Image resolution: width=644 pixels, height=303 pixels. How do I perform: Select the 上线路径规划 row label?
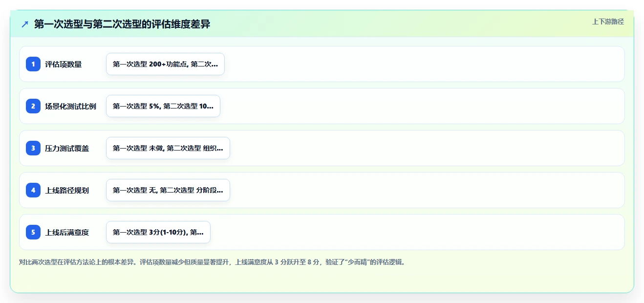point(67,190)
